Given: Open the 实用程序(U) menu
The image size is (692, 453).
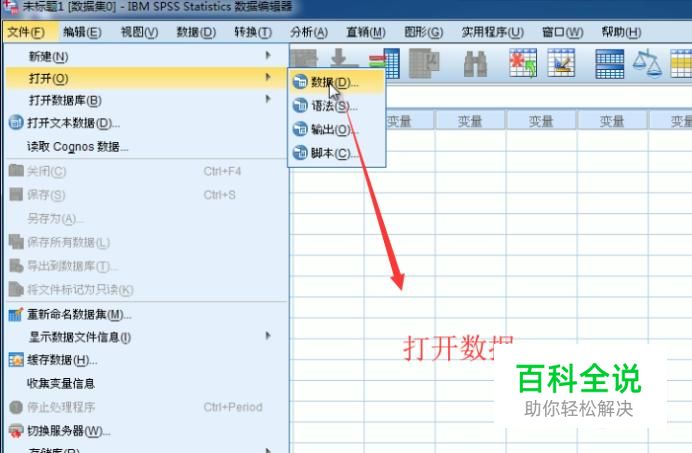Looking at the screenshot, I should click(x=493, y=32).
